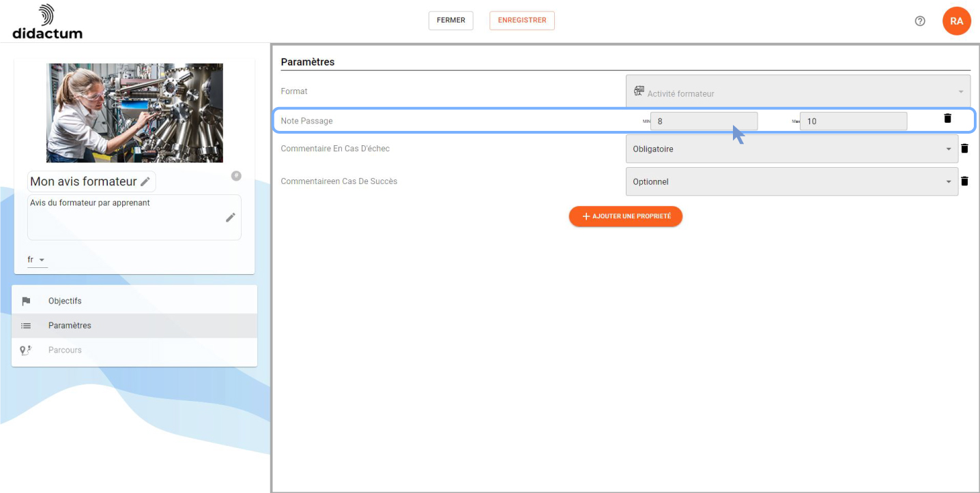This screenshot has width=980, height=493.
Task: Click the Parcours path icon
Action: [26, 350]
